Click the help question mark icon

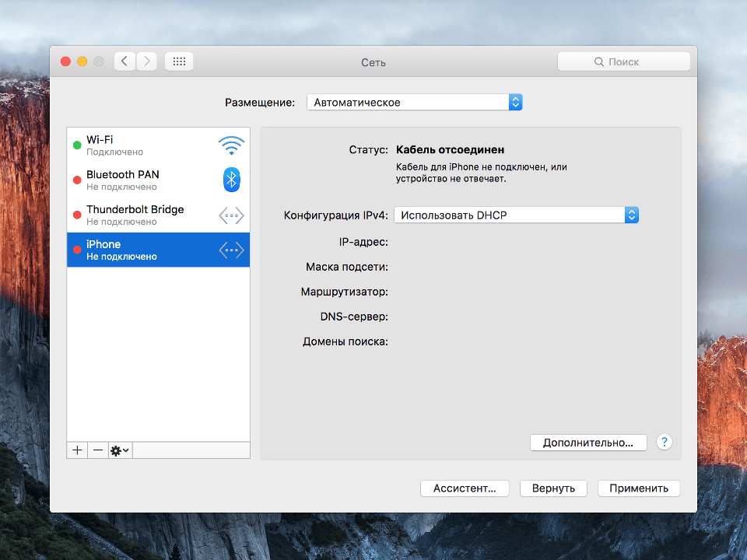tap(664, 442)
